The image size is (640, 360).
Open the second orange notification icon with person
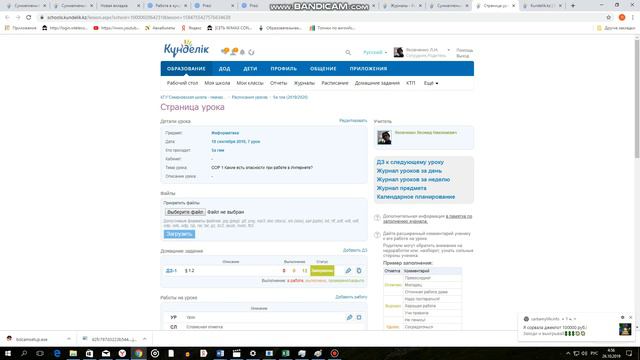(x=234, y=51)
